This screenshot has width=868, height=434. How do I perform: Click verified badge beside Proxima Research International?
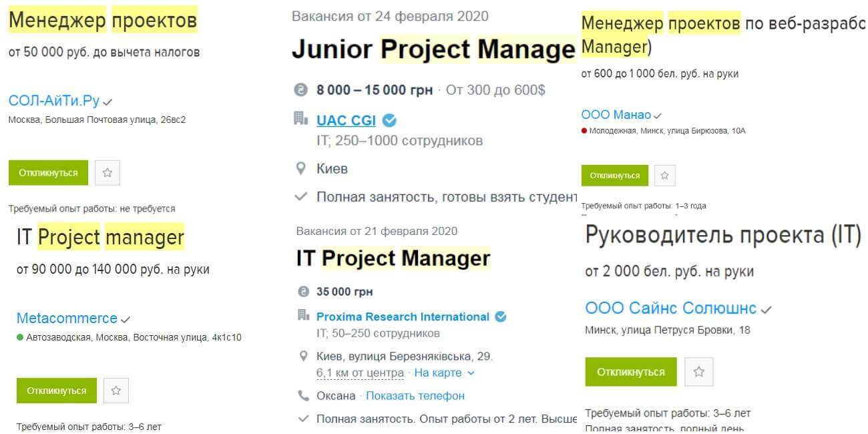pos(500,316)
